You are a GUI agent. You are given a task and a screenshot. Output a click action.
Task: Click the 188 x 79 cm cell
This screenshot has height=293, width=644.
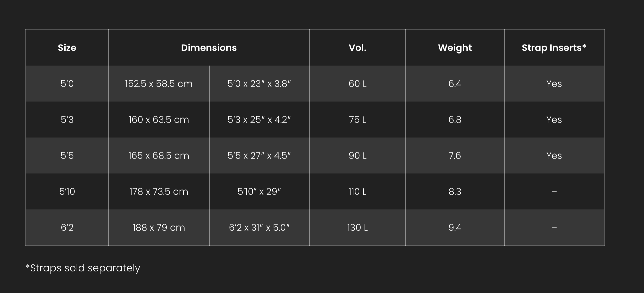point(159,227)
